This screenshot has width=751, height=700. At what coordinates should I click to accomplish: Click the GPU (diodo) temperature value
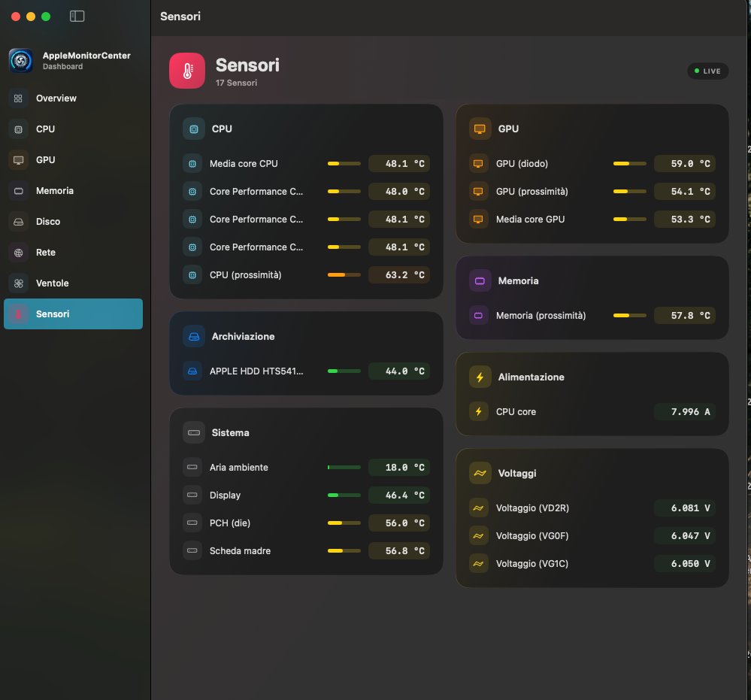(684, 164)
